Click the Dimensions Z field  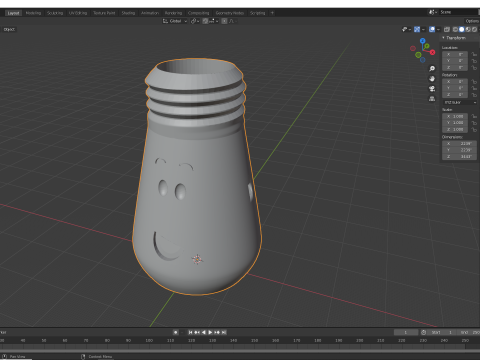pos(460,157)
